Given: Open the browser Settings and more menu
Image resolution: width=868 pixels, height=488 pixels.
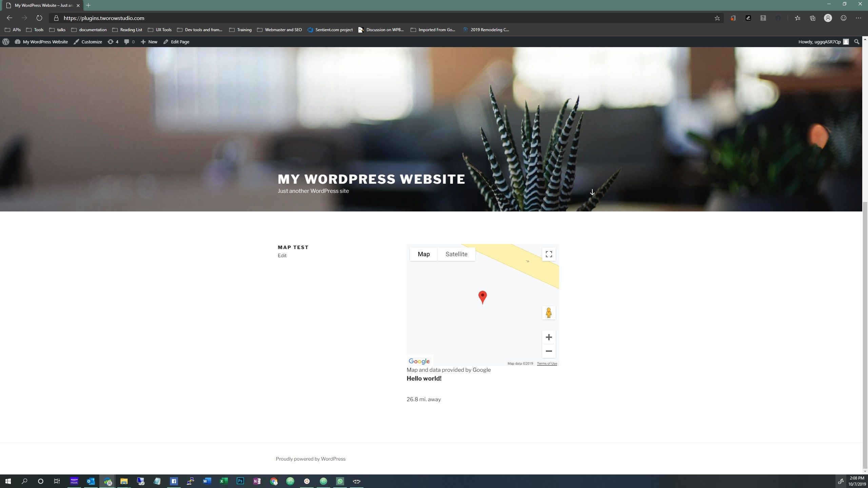Looking at the screenshot, I should click(859, 18).
